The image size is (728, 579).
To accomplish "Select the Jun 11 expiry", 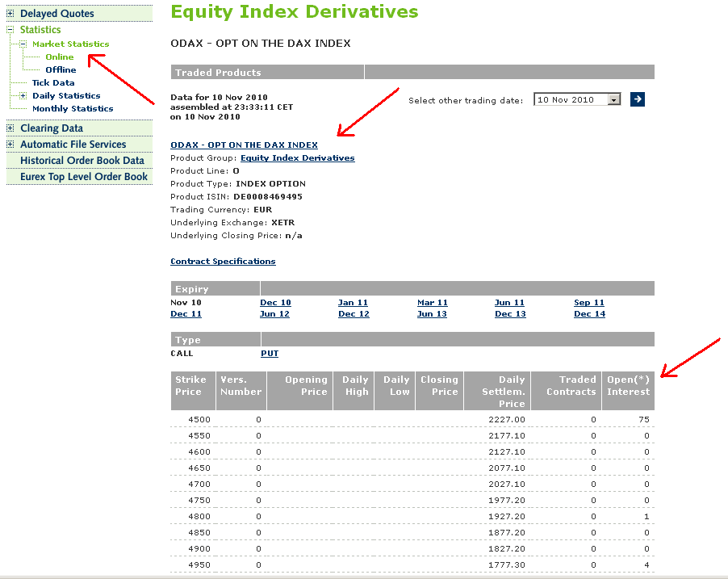I will click(509, 303).
